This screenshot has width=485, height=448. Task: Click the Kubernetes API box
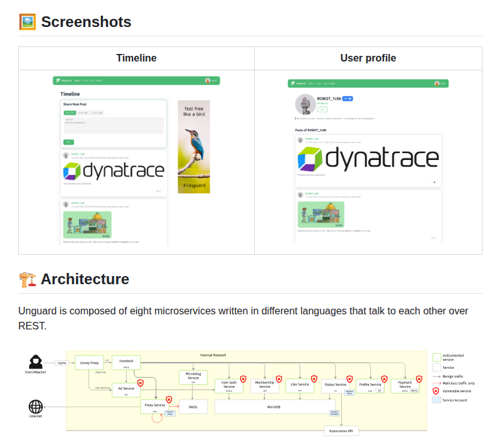(x=341, y=431)
